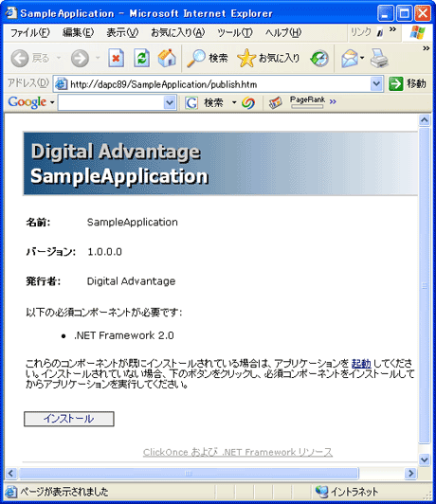Click the horizontal scrollbar thumb
Image resolution: width=436 pixels, height=504 pixels.
pos(189,473)
